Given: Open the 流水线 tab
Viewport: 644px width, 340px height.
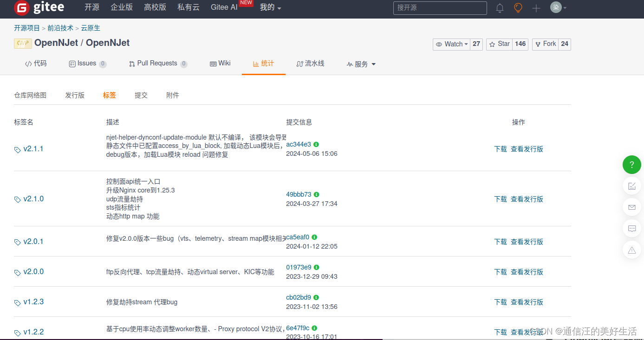Looking at the screenshot, I should 310,64.
